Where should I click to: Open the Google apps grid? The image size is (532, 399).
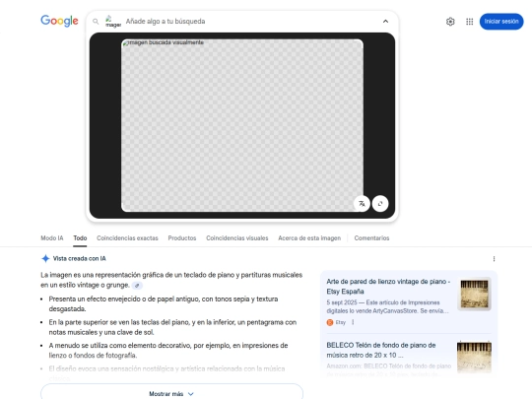point(470,22)
